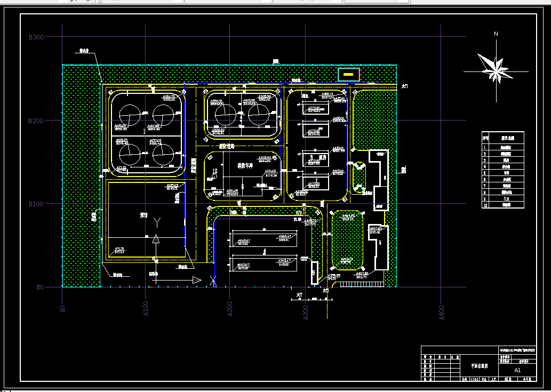Select the 平面布置图 drawing title in title block
Viewport: 551px width, 392px height.
[480, 366]
